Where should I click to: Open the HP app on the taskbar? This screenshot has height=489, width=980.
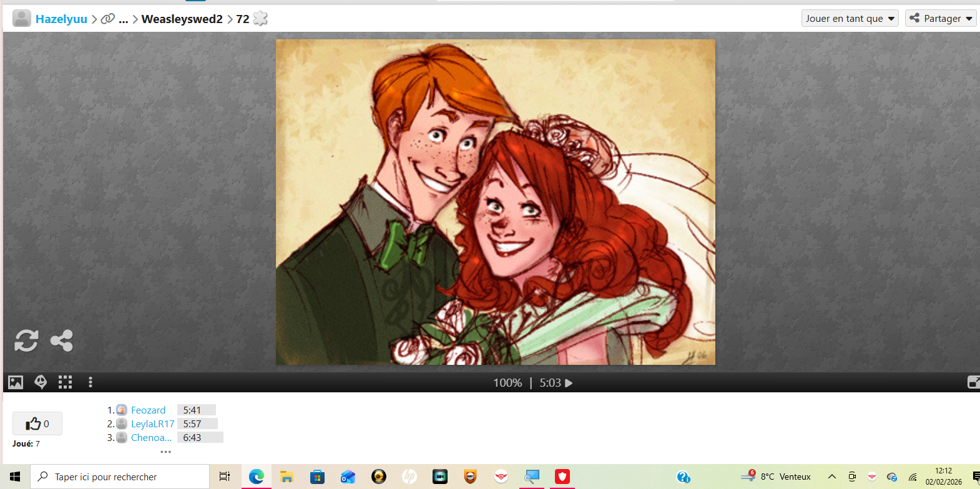click(409, 477)
